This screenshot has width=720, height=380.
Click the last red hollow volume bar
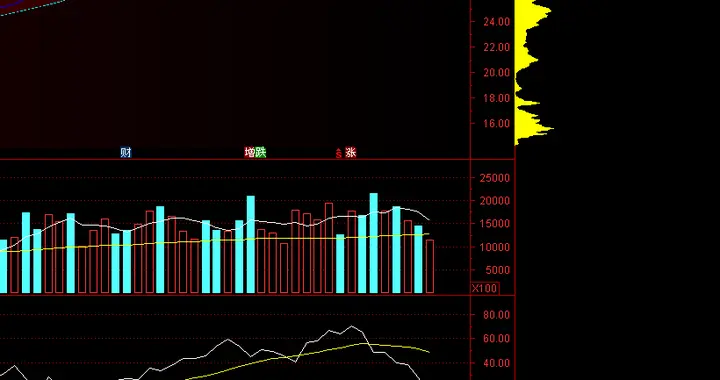[x=430, y=267]
